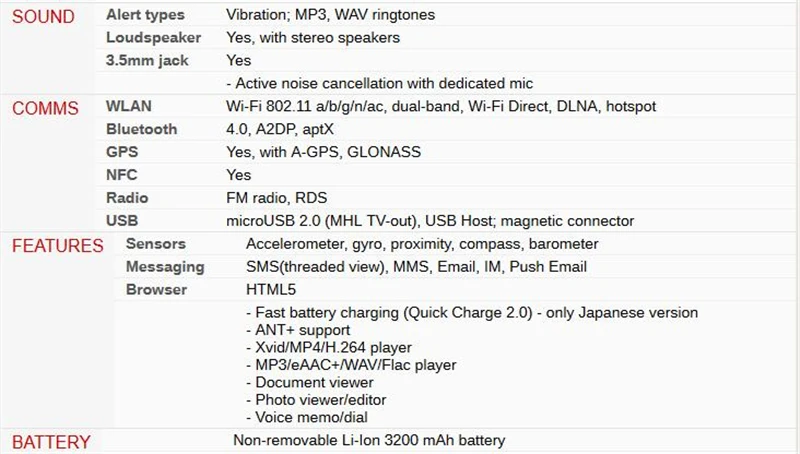Select the 3.5mm jack label

tap(147, 60)
